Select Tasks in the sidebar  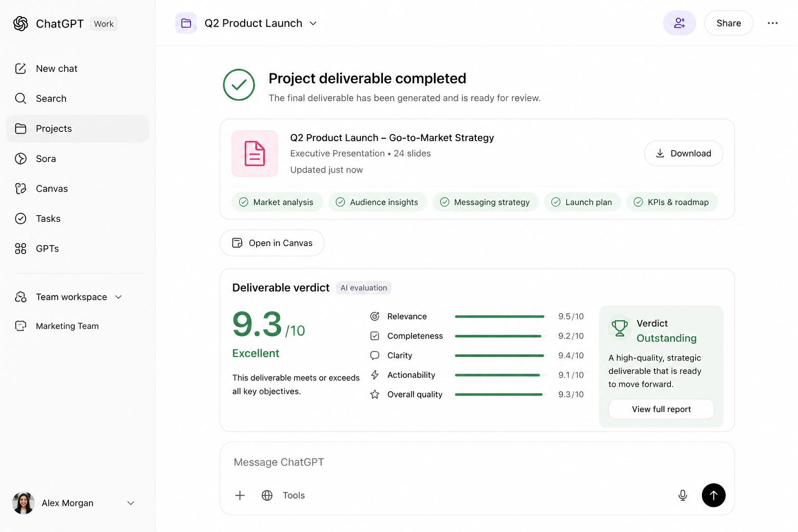pyautogui.click(x=77, y=219)
